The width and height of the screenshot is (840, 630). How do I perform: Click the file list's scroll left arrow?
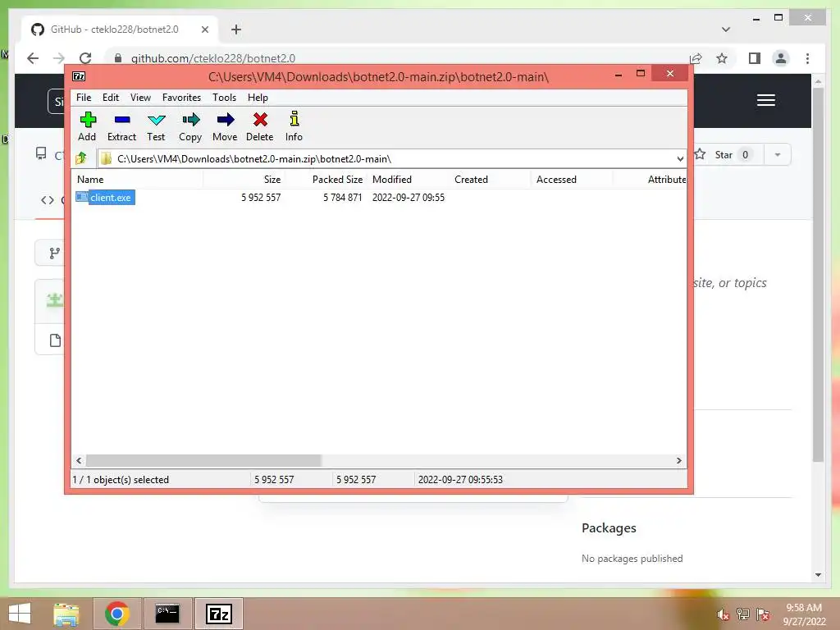coord(79,460)
